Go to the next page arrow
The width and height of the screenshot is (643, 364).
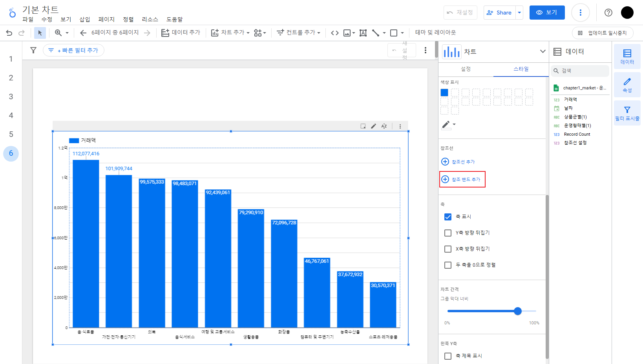tap(147, 33)
